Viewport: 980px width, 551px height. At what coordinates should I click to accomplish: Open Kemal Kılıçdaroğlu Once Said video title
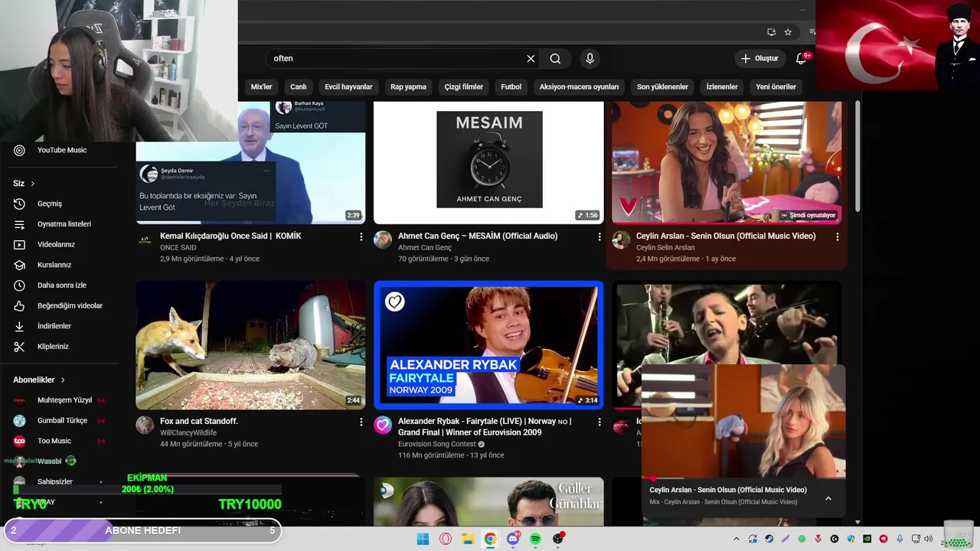point(230,236)
